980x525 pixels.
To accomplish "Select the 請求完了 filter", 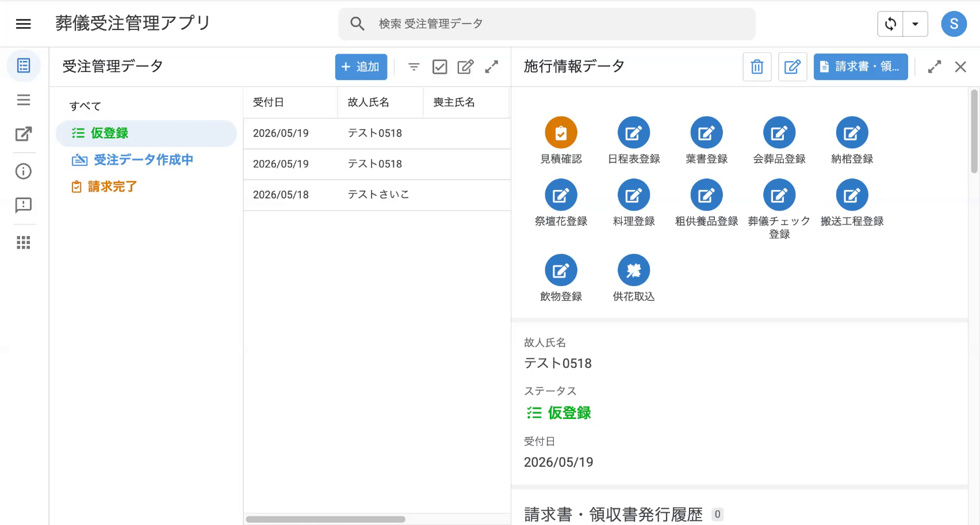I will click(104, 187).
